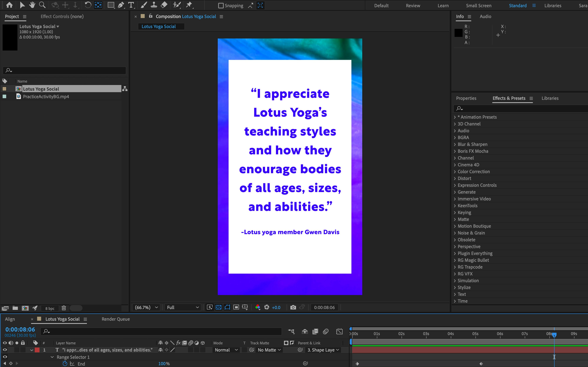Switch to the Small Screen workspace
Screen dimensions: 588x367
pos(479,5)
